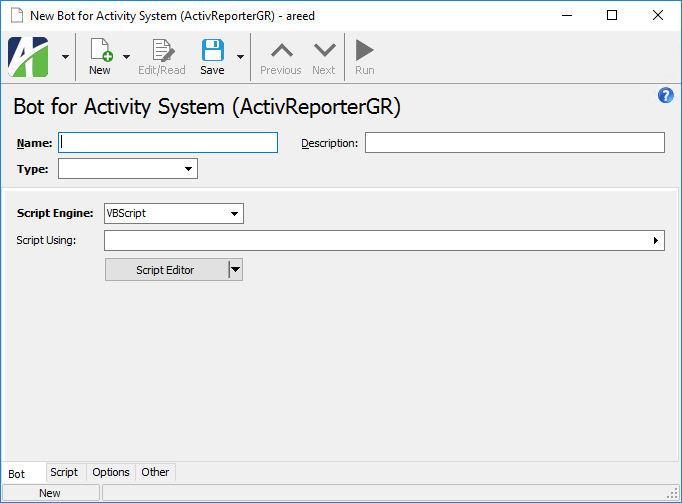This screenshot has height=503, width=682.
Task: Switch to the Script tab
Action: tap(64, 472)
